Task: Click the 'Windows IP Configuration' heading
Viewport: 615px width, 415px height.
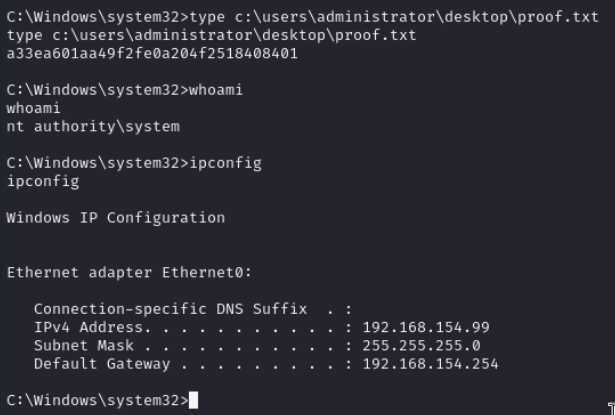Action: click(x=116, y=218)
